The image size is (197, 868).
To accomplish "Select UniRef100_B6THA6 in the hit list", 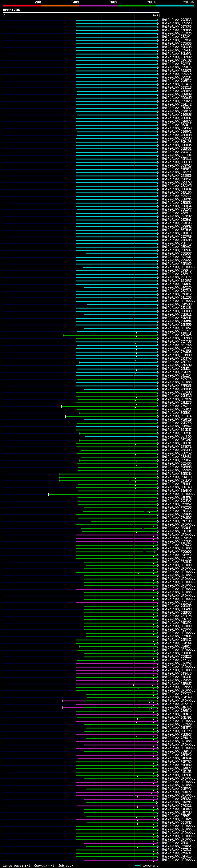I will pyautogui.click(x=177, y=230).
